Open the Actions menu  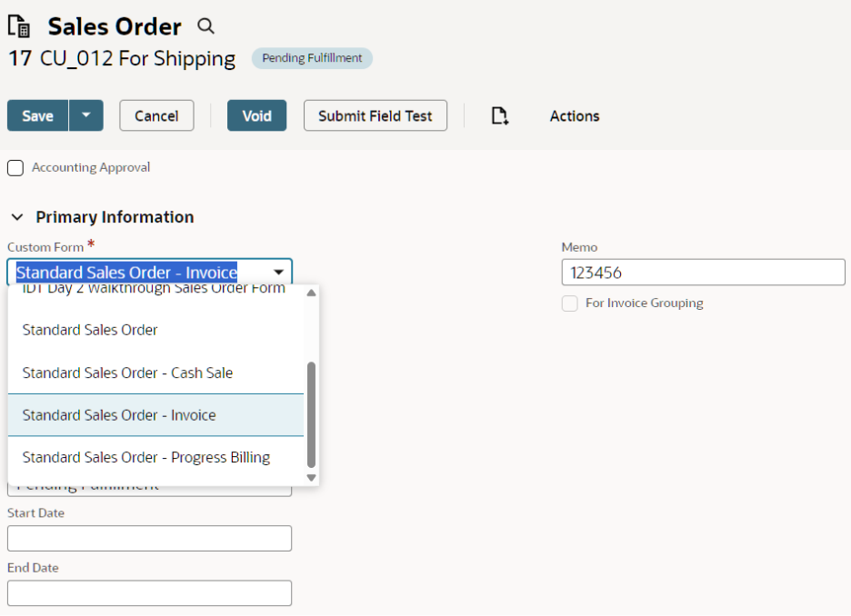pos(575,116)
